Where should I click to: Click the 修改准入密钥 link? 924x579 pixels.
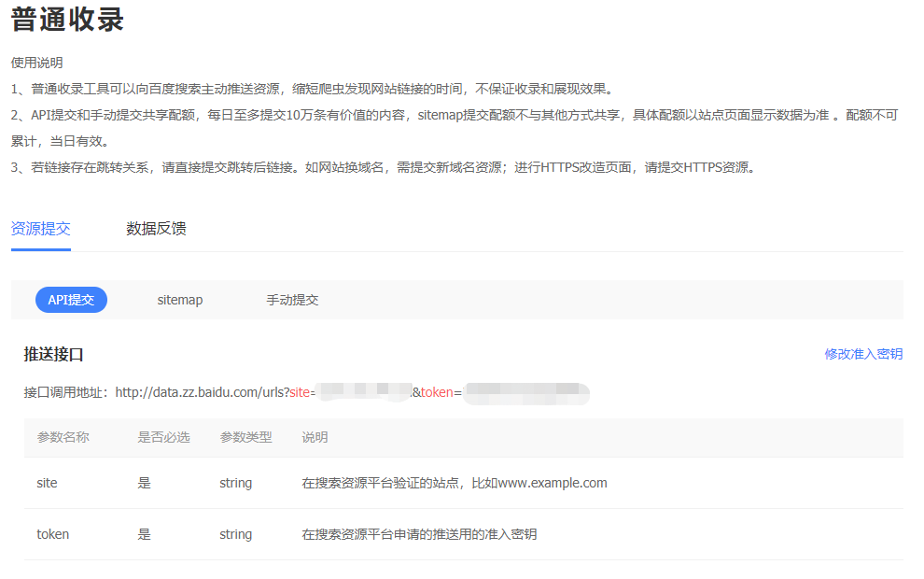tap(862, 354)
